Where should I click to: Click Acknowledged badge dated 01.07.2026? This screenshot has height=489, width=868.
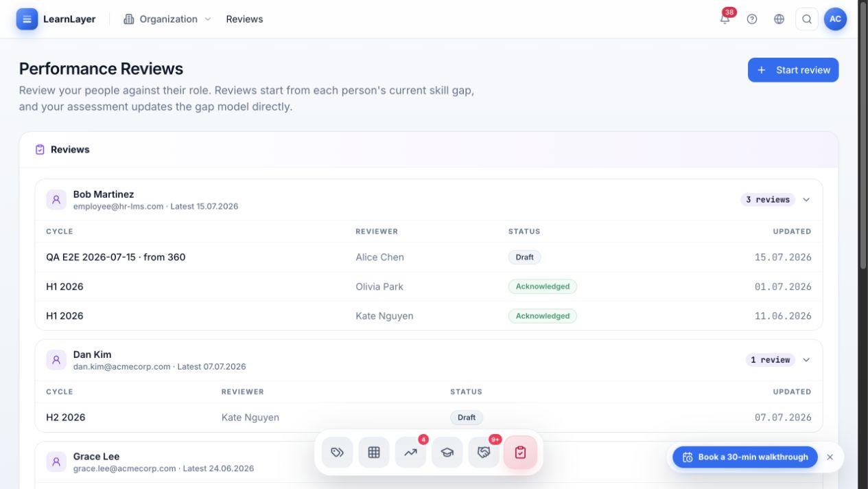click(543, 286)
